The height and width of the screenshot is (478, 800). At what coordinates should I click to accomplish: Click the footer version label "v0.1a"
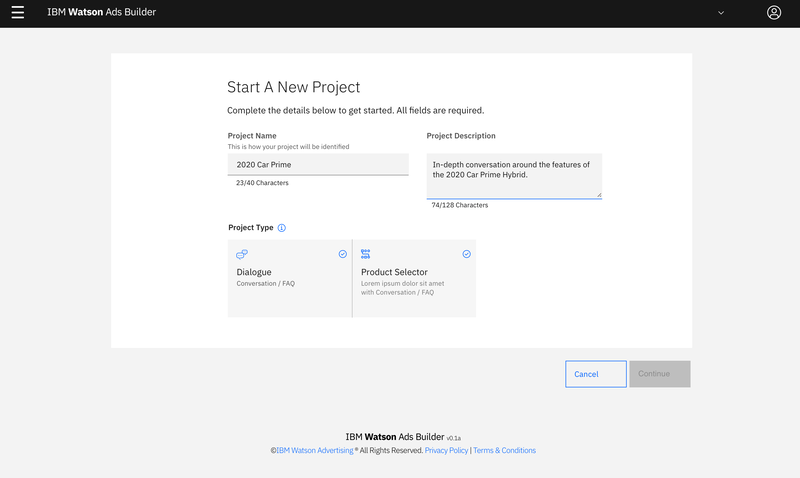454,438
